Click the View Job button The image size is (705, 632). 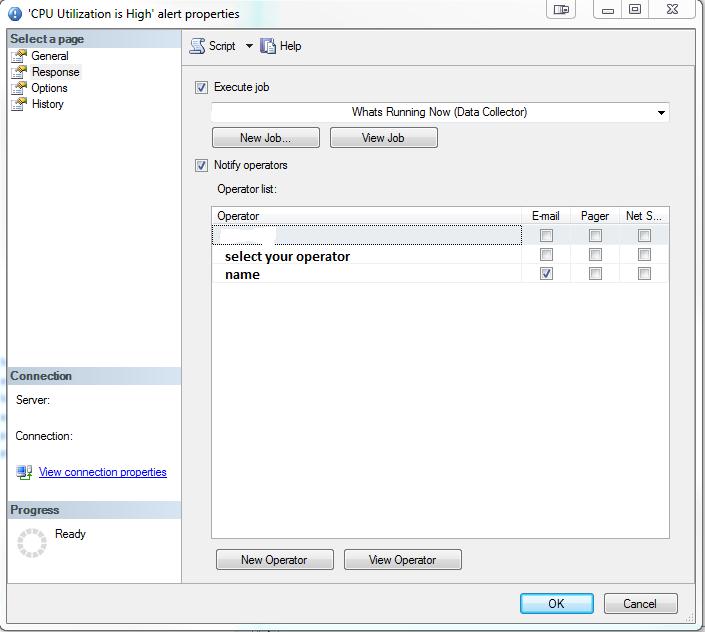[x=384, y=138]
